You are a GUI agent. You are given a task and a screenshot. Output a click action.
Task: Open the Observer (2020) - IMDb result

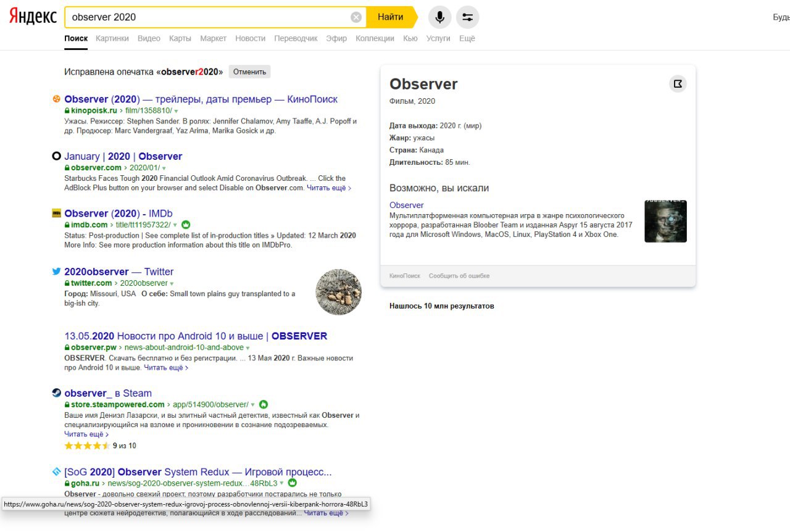pyautogui.click(x=118, y=214)
